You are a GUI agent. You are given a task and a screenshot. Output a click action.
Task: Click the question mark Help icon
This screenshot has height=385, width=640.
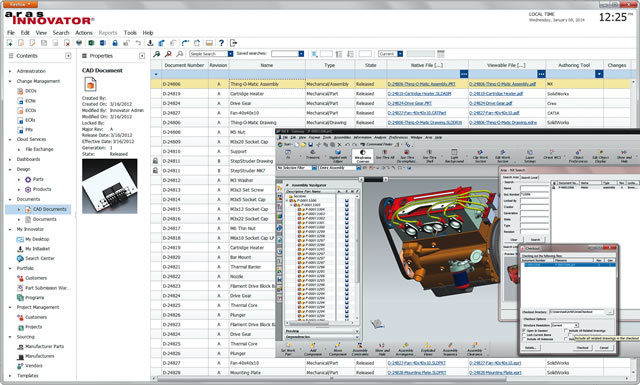click(221, 43)
